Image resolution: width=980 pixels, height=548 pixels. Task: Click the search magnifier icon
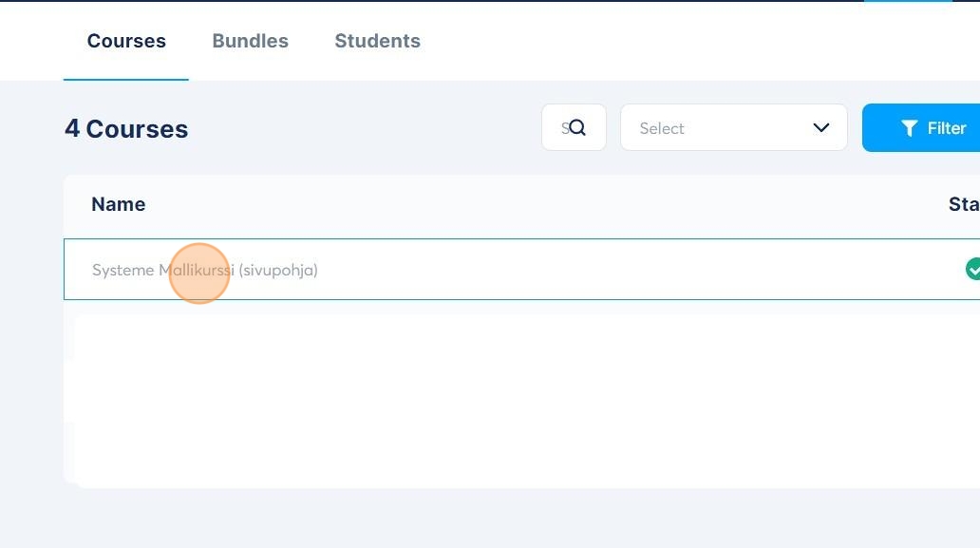click(577, 128)
